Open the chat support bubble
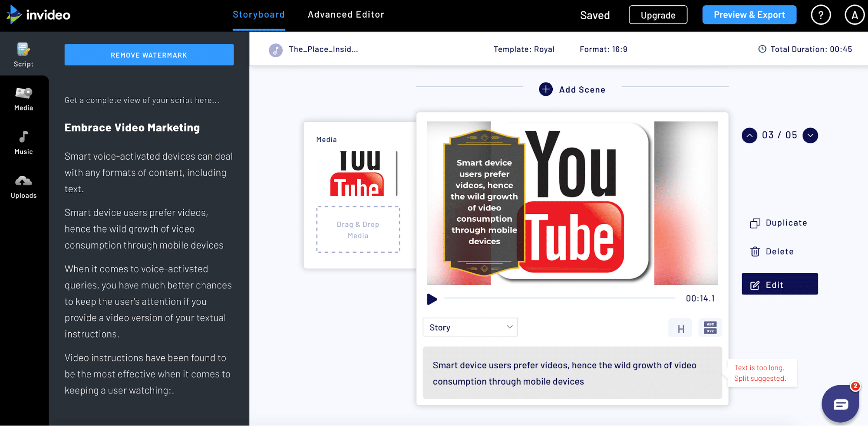Image resolution: width=868 pixels, height=426 pixels. click(x=840, y=403)
